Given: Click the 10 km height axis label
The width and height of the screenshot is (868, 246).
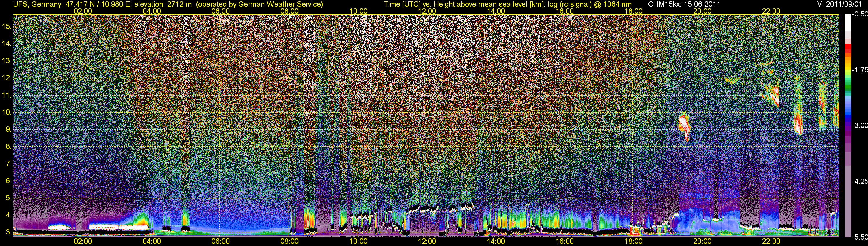Looking at the screenshot, I should (x=7, y=113).
